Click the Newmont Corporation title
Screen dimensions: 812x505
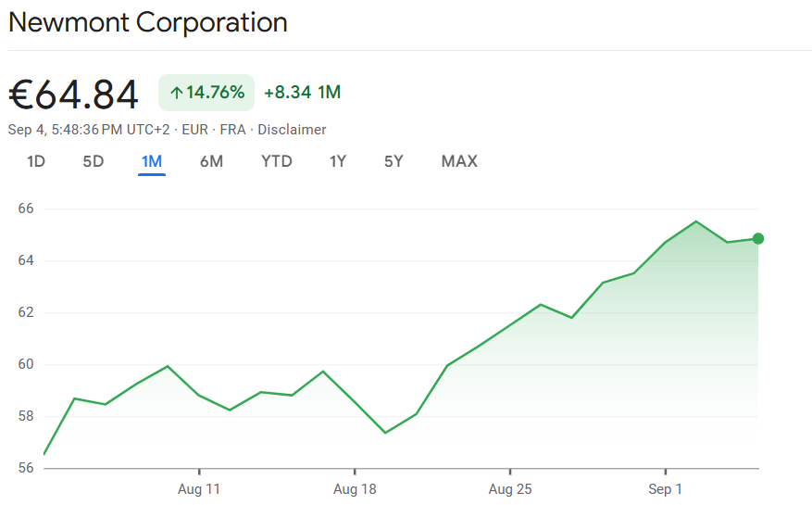pyautogui.click(x=148, y=22)
